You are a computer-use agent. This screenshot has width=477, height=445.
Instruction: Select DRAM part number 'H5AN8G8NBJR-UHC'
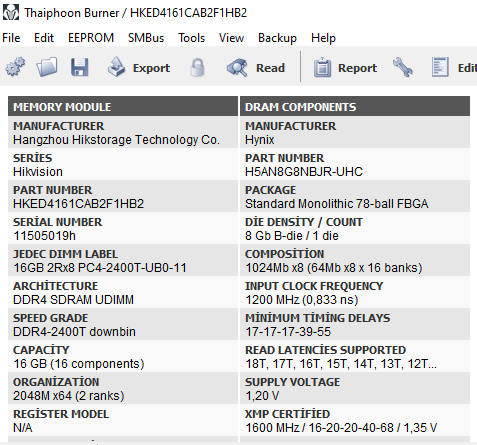304,172
